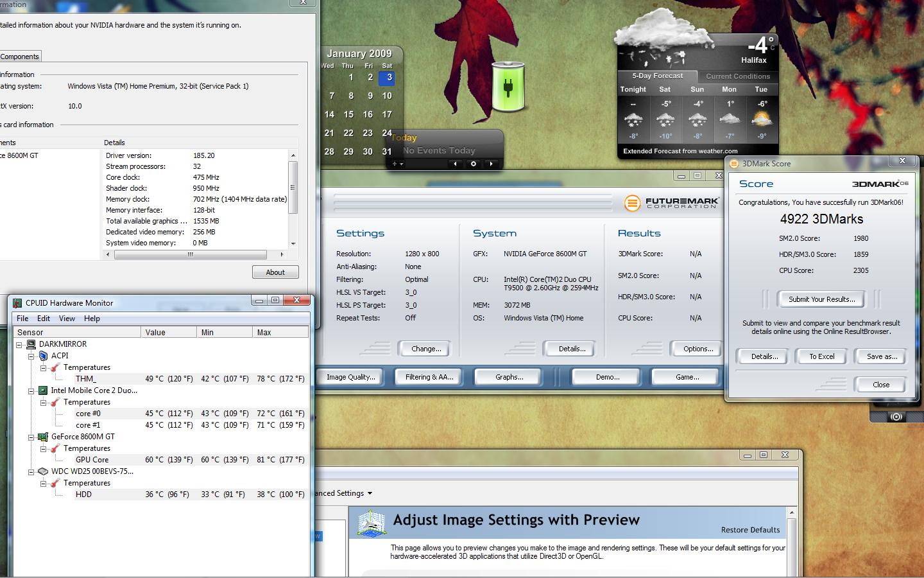Viewport: 924px width, 578px height.
Task: Click Options... under 3DMark Results
Action: pyautogui.click(x=697, y=349)
